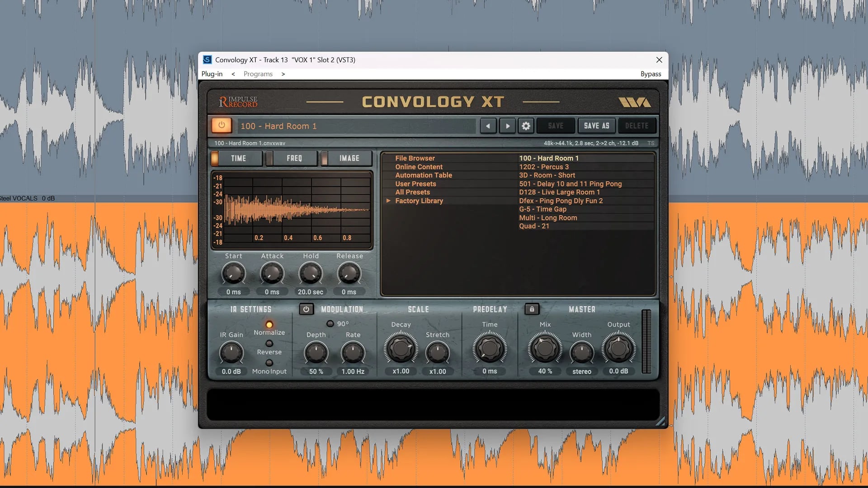Open the Plug-in dropdown menu
868x488 pixels.
click(212, 74)
